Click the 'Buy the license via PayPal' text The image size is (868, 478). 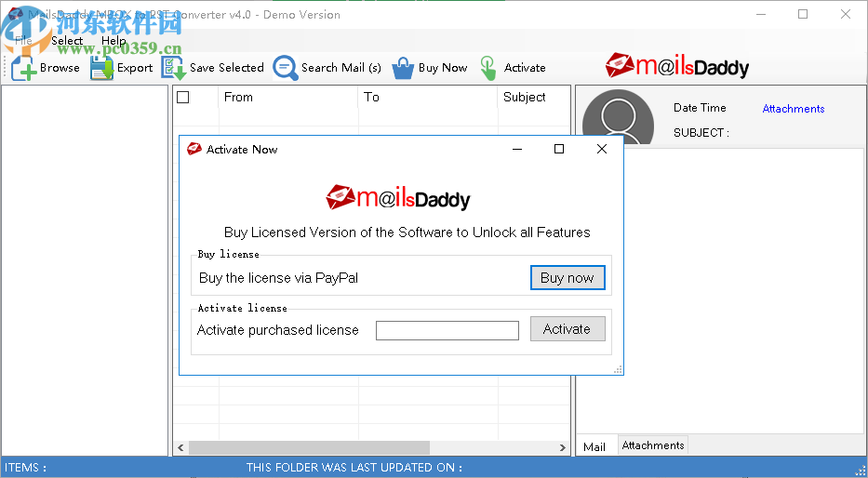click(x=278, y=278)
